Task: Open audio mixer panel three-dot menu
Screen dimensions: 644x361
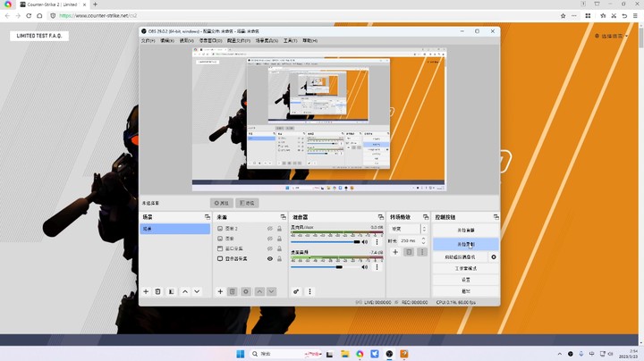Action: coord(309,291)
